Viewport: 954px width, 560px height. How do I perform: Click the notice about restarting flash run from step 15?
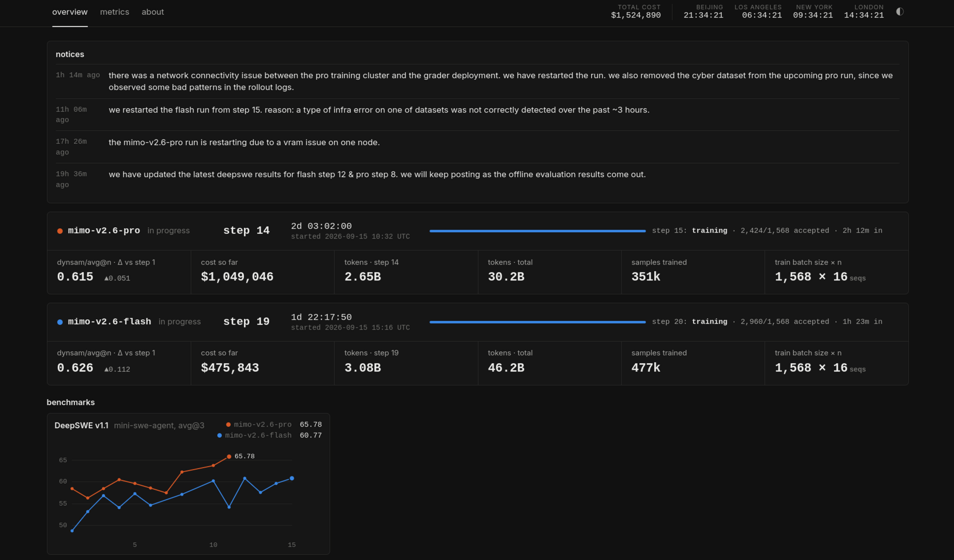pos(477,115)
